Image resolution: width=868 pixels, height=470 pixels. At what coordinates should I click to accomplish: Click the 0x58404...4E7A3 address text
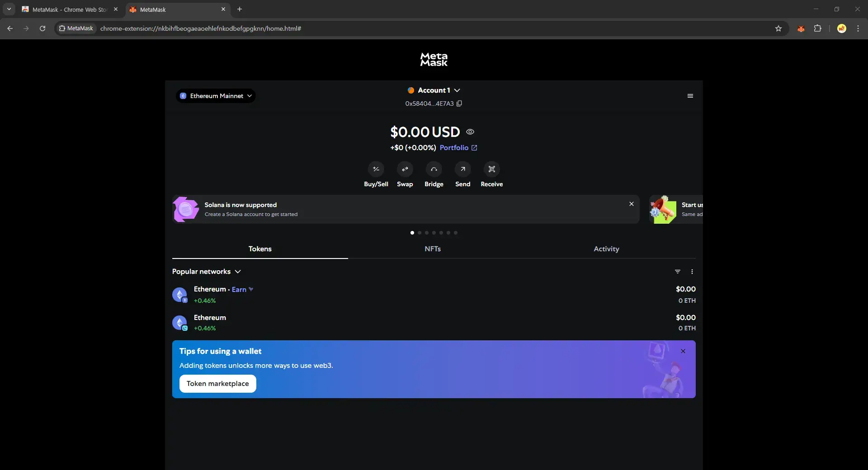point(429,103)
